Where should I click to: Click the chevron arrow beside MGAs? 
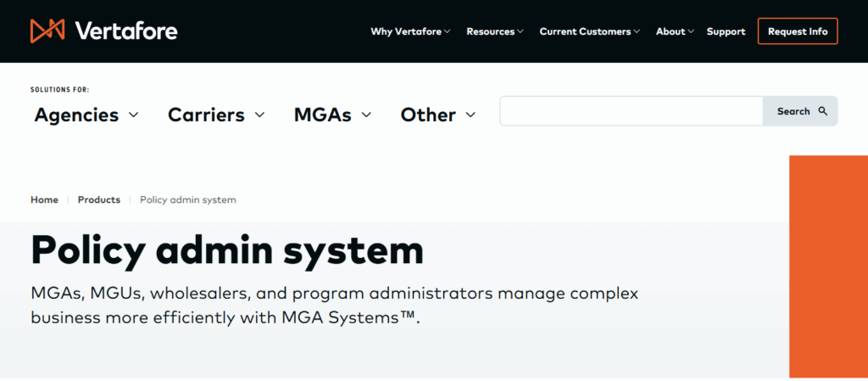click(x=366, y=115)
